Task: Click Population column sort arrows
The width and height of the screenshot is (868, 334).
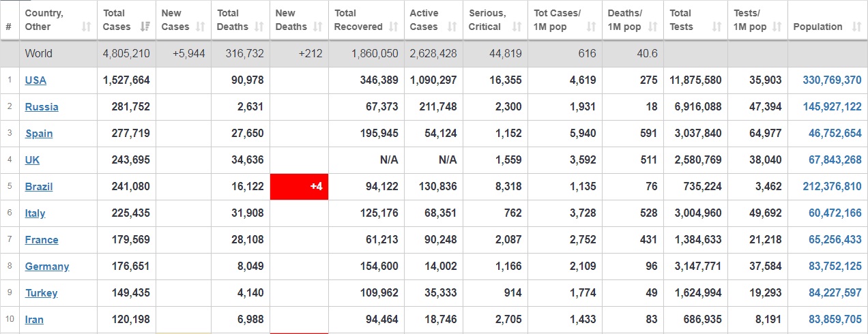Action: [x=856, y=27]
